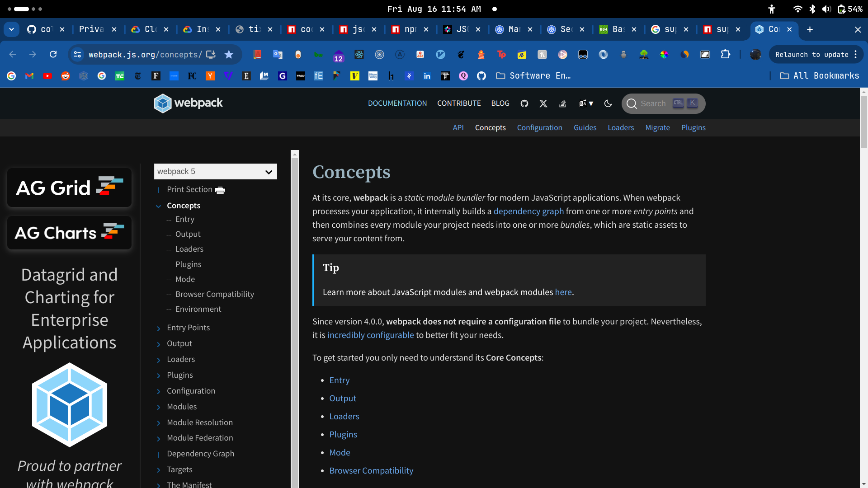Expand the Entry Points section

point(159,328)
